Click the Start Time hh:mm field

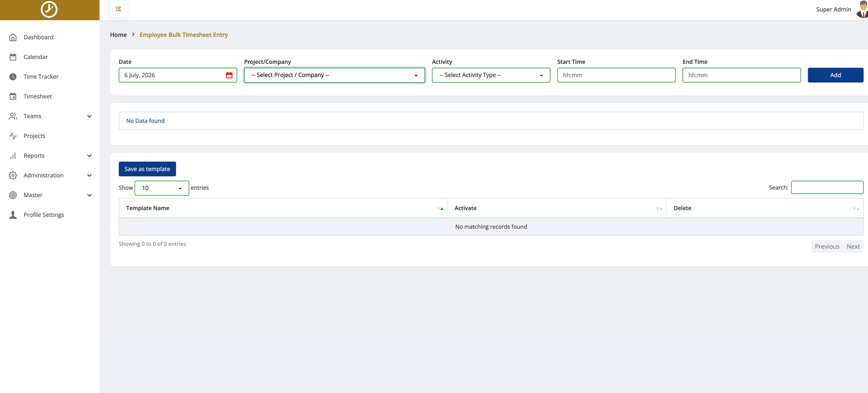click(616, 75)
